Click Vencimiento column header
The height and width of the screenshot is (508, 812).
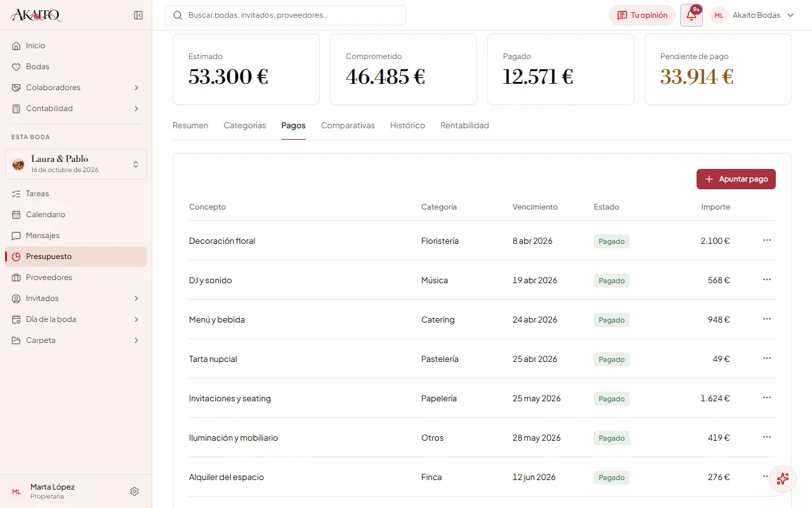click(535, 207)
